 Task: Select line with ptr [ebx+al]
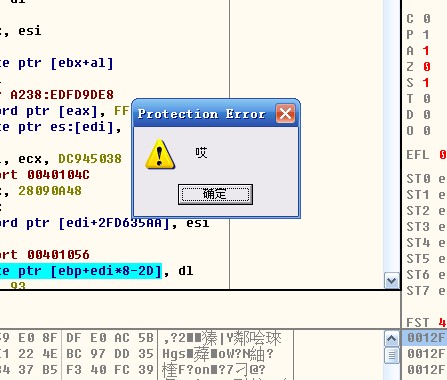[x=57, y=63]
